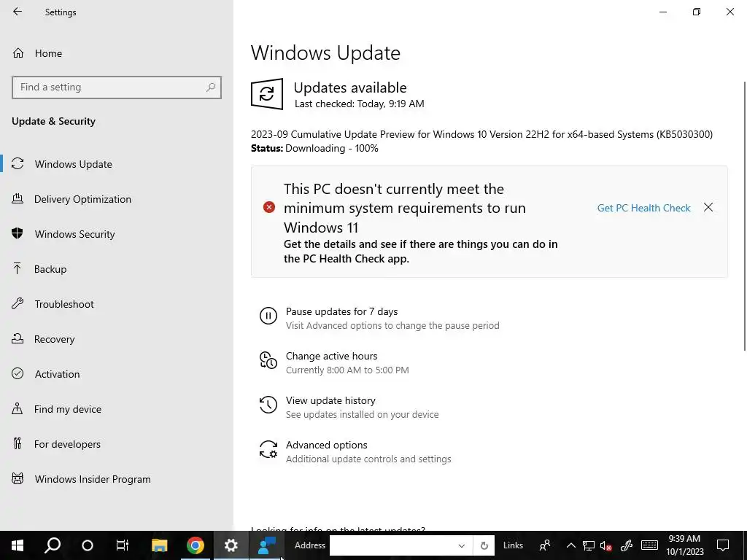
Task: Open the people chat app on taskbar
Action: point(267,545)
